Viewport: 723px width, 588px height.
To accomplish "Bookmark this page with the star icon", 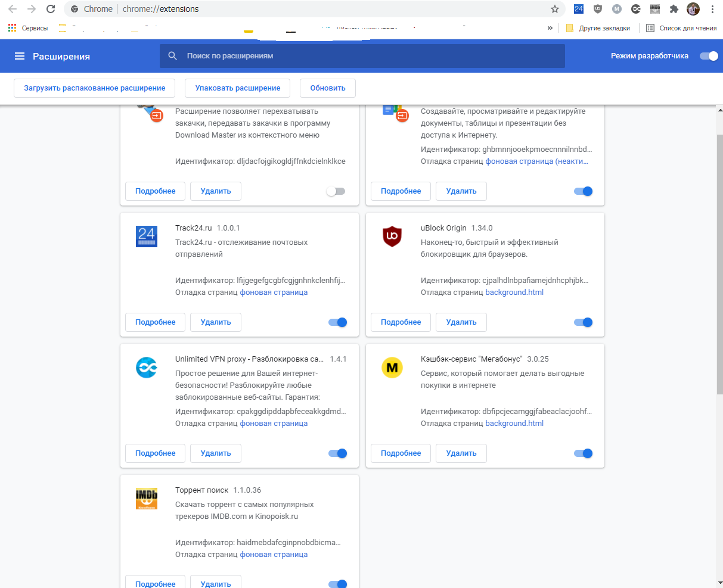I will click(x=555, y=9).
